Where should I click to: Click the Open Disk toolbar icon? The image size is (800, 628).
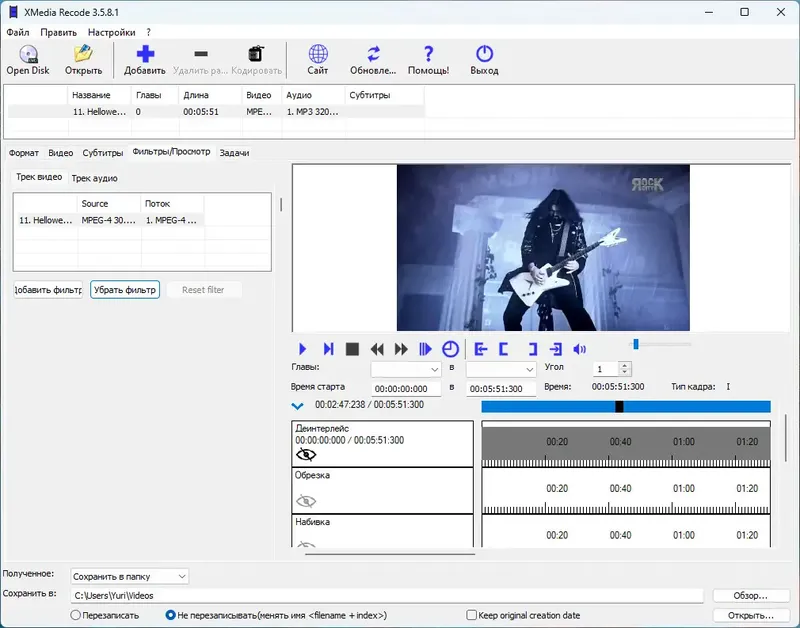(x=26, y=55)
